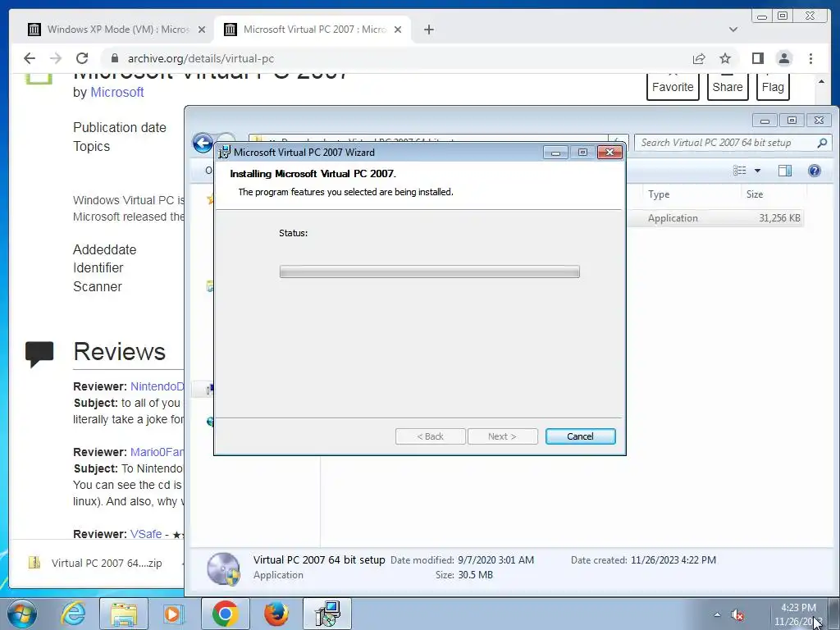
Task: Open Chrome three-dot menu
Action: [x=810, y=58]
